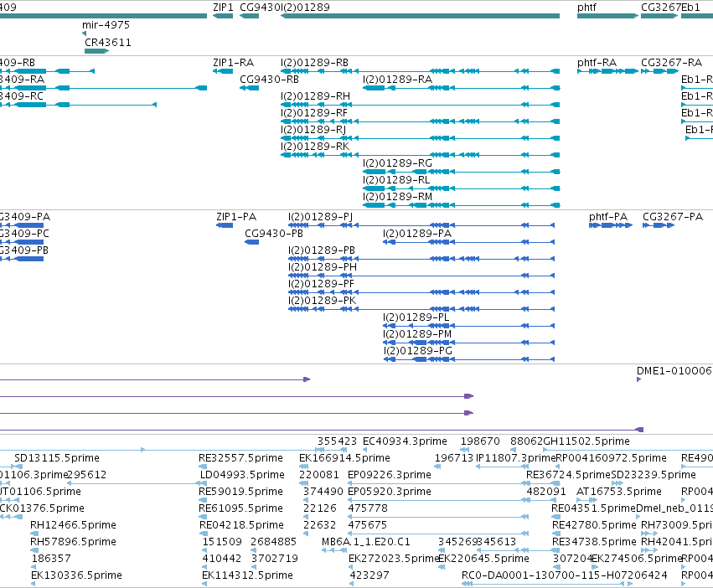Select transcript l(2)01289-RK label
Image resolution: width=713 pixels, height=588 pixels.
315,147
